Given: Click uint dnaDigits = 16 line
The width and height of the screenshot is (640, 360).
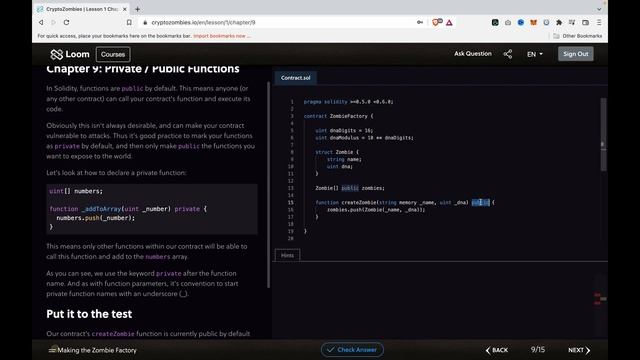Looking at the screenshot, I should (344, 131).
